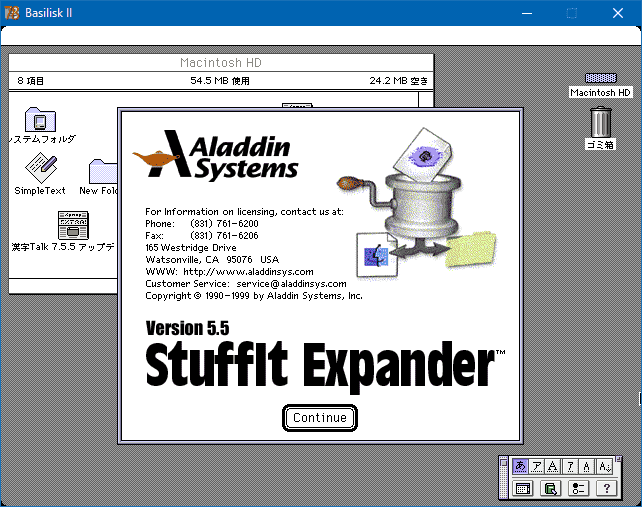Select direct Roman input mode (A with arrow)
The width and height of the screenshot is (642, 507).
605,466
